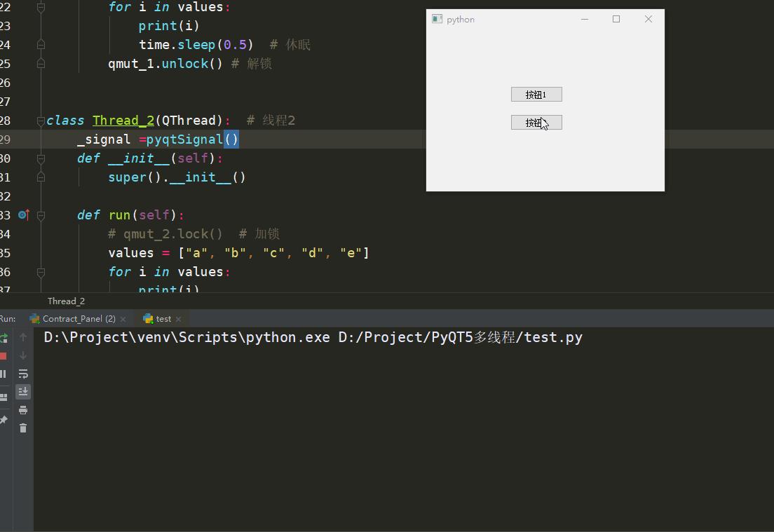Clear console with the trash icon

coord(22,428)
